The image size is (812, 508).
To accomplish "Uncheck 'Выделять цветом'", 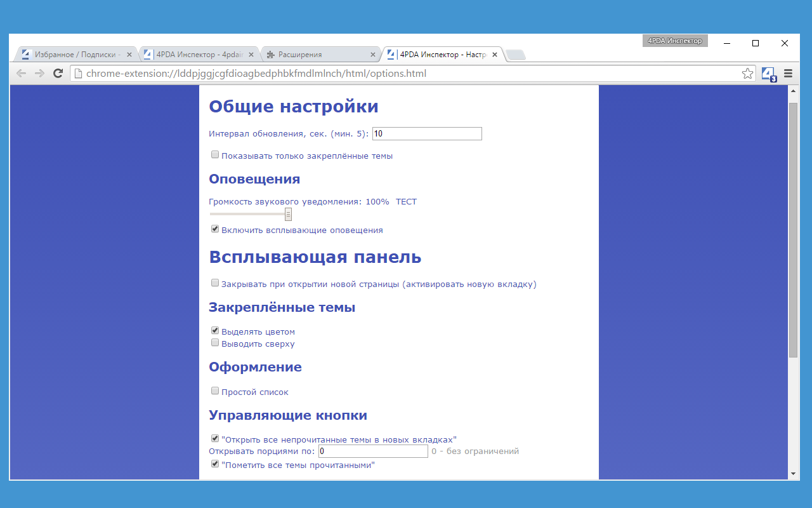I will (x=215, y=330).
